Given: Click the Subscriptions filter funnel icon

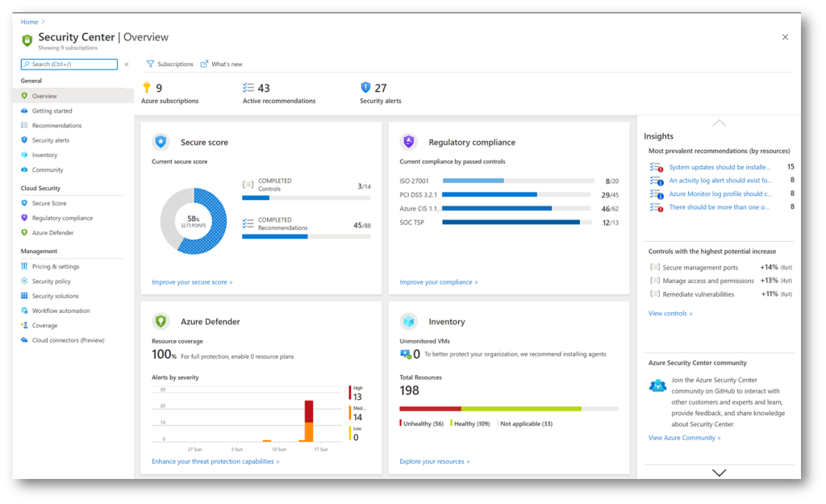Looking at the screenshot, I should point(150,65).
